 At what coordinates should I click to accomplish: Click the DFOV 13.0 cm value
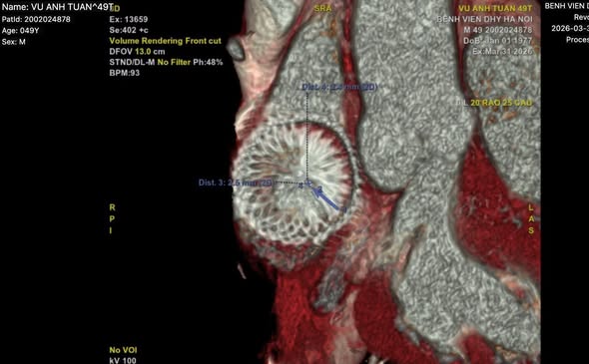tap(137, 52)
